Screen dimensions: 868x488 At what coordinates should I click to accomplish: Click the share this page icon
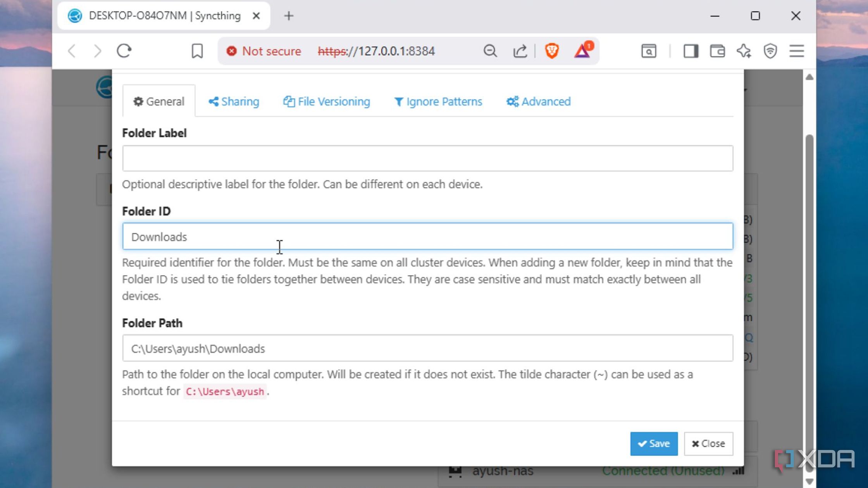tap(520, 51)
